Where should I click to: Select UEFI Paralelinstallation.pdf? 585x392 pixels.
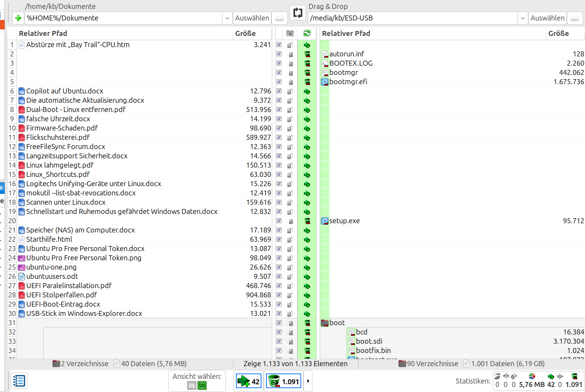69,286
